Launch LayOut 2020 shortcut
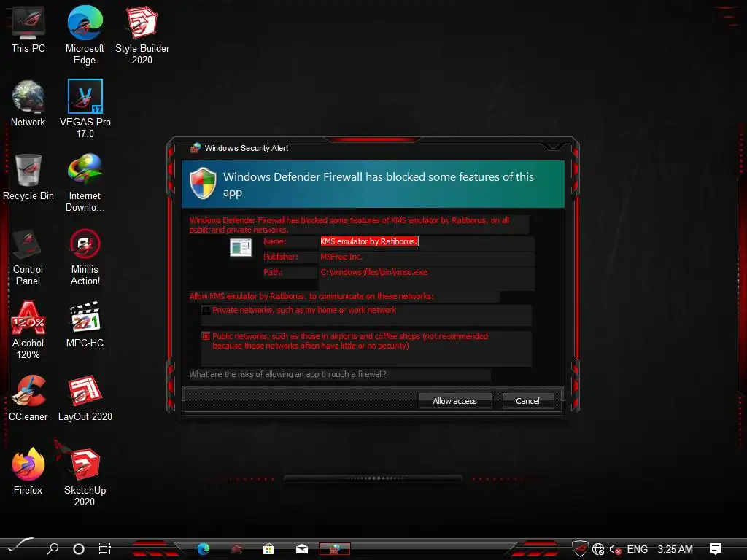The width and height of the screenshot is (747, 560). tap(85, 398)
